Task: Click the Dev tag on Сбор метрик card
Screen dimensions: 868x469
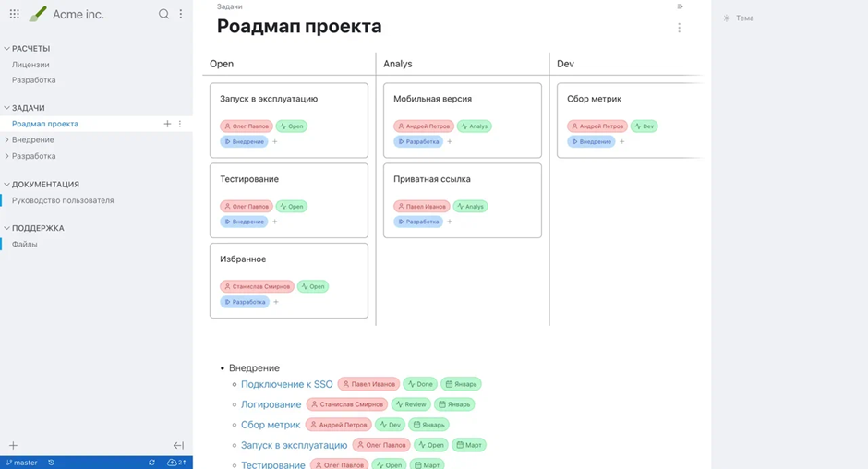Action: (644, 126)
